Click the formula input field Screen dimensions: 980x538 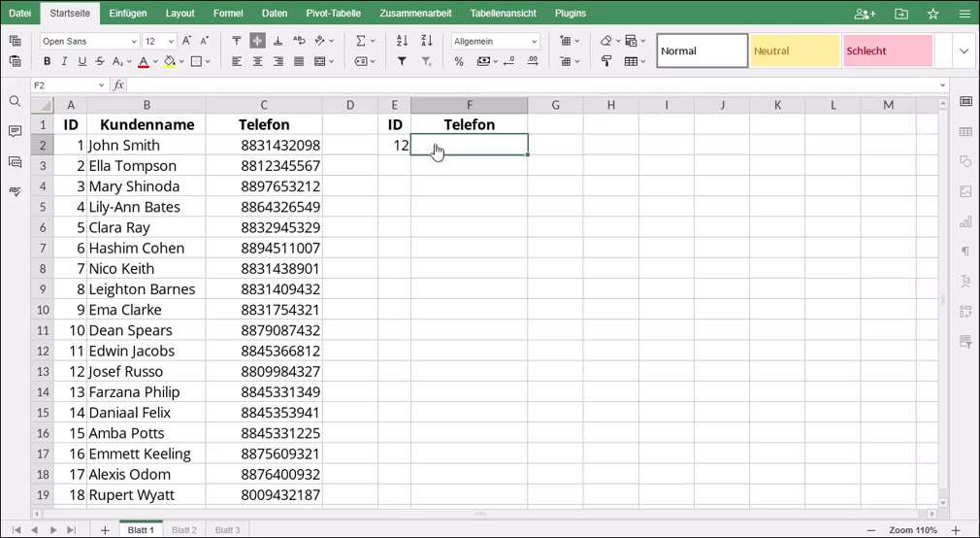(x=533, y=85)
